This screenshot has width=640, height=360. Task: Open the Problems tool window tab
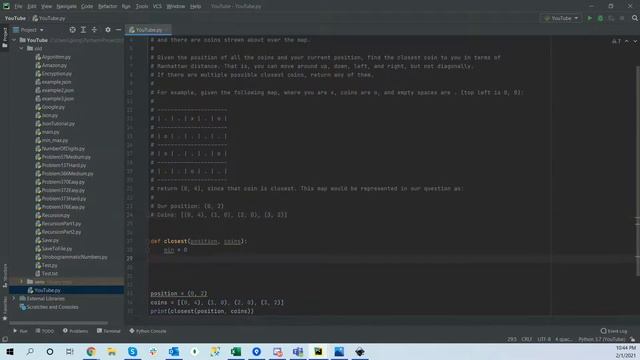tap(76, 331)
